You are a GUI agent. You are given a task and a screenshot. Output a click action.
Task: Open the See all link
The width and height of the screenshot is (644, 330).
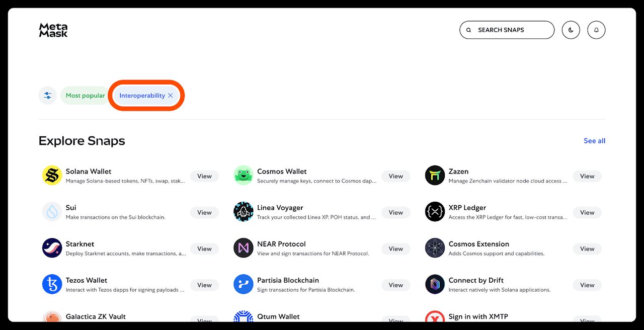594,141
